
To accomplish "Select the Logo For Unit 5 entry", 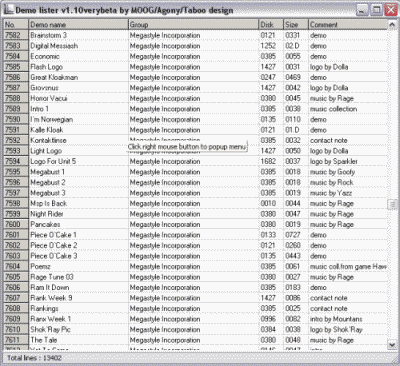I will click(x=53, y=161).
